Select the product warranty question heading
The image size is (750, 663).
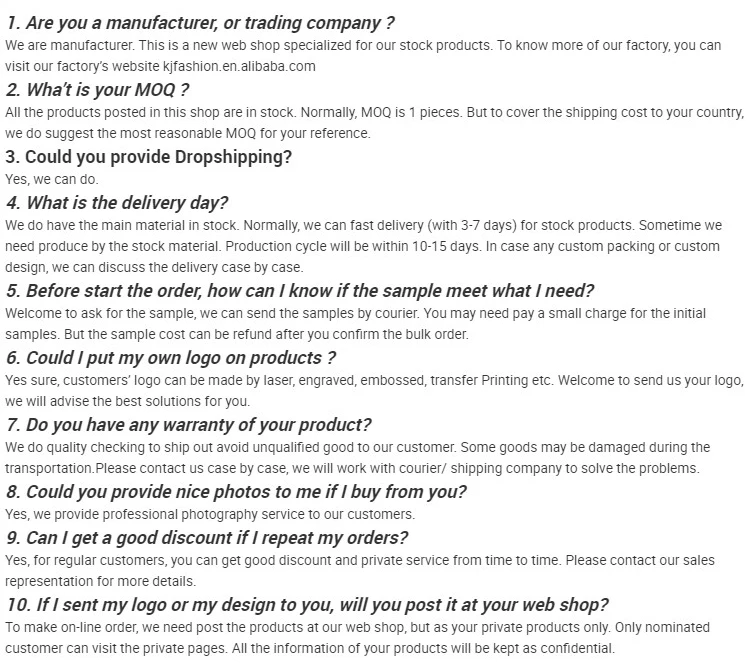click(189, 424)
